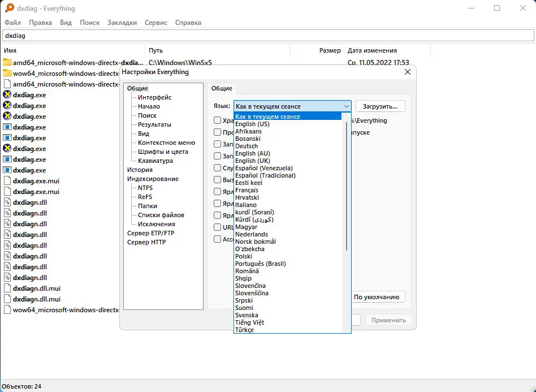Open the Вид menu in menu bar
536x392 pixels.
tap(66, 23)
